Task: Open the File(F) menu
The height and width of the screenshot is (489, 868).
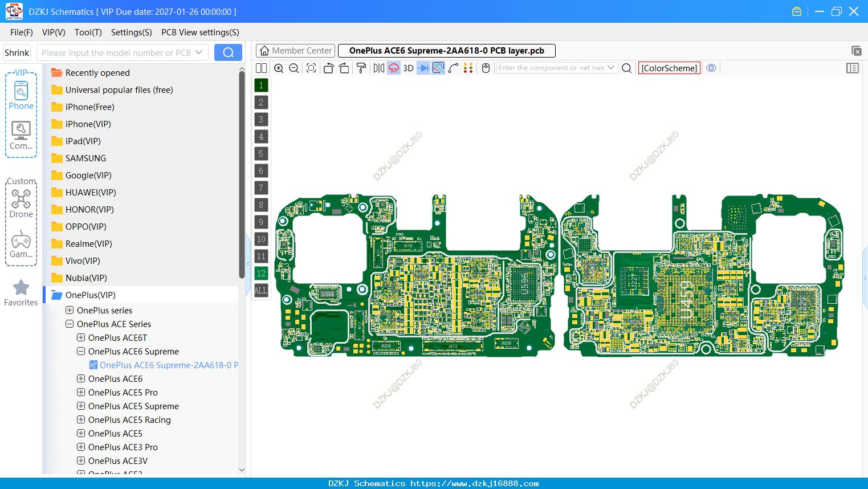Action: tap(22, 32)
